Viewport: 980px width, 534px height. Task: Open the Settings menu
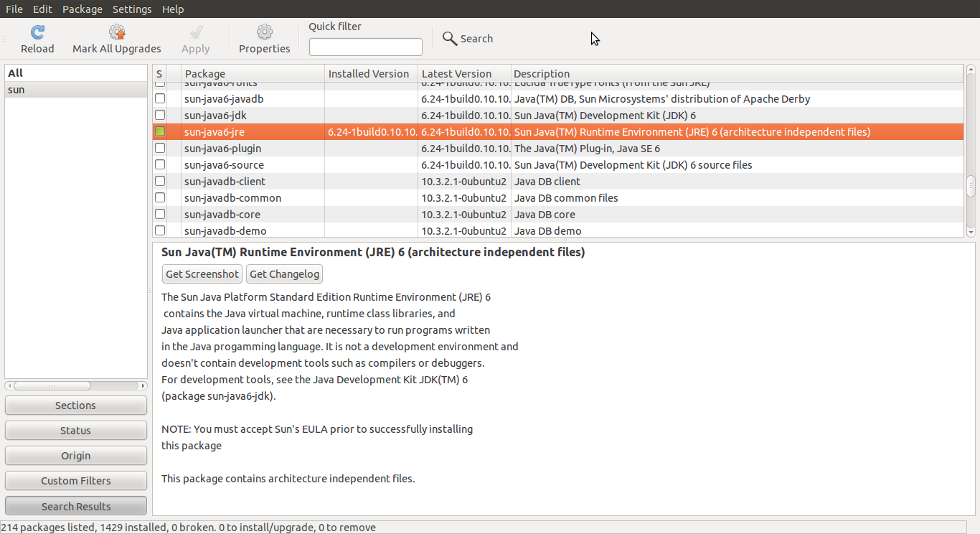tap(132, 9)
